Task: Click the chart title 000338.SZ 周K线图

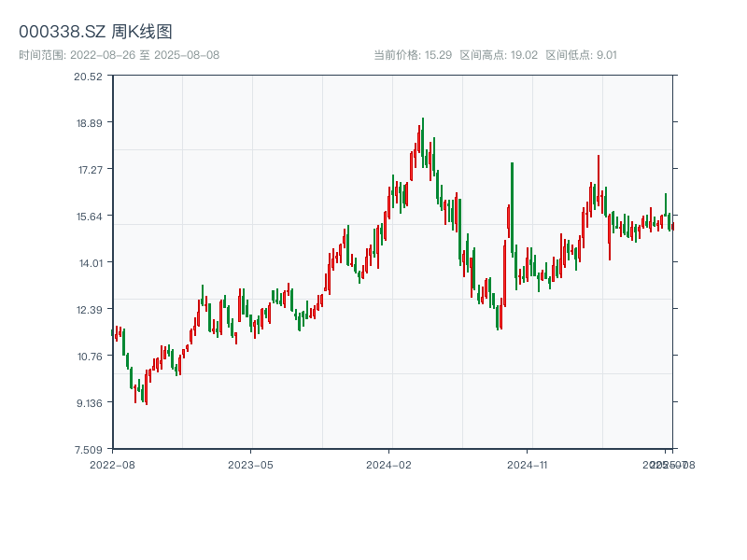Action: point(95,32)
